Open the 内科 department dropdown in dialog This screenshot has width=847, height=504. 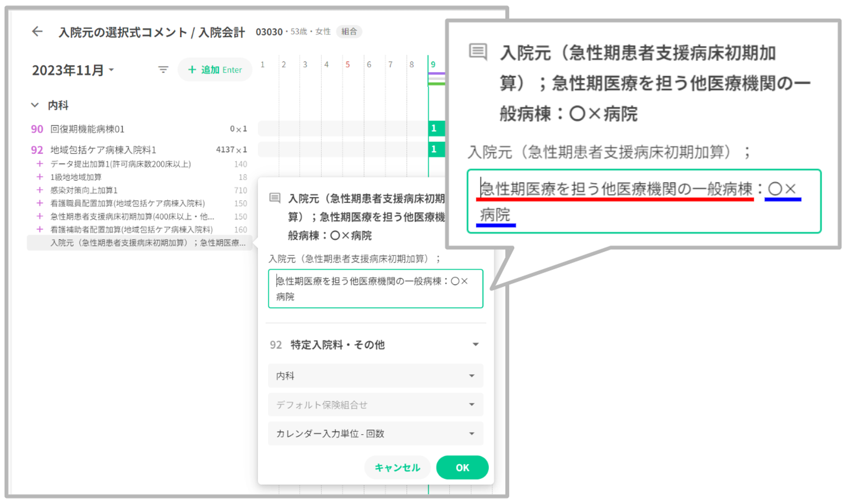click(x=375, y=376)
